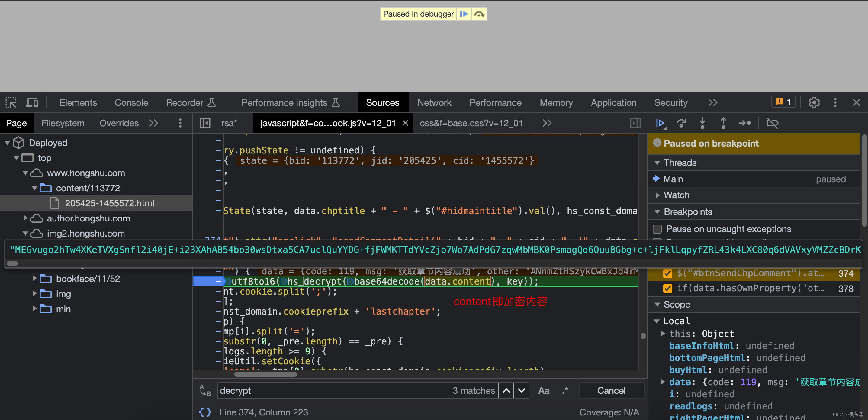Viewport: 868px width, 420px height.
Task: Toggle find and replace icon
Action: 205,390
